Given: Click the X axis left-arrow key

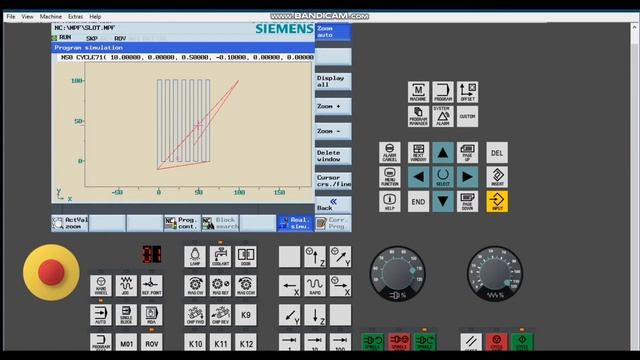Looking at the screenshot, I should coord(289,285).
